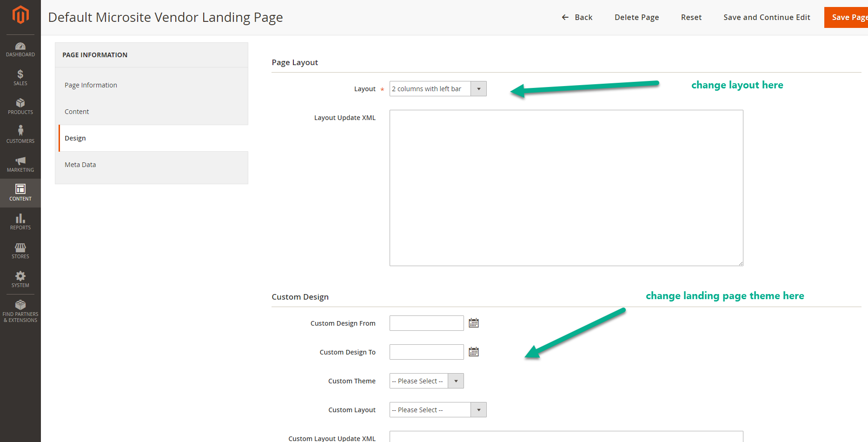868x442 pixels.
Task: Click the Custom Design section heading
Action: pyautogui.click(x=300, y=297)
